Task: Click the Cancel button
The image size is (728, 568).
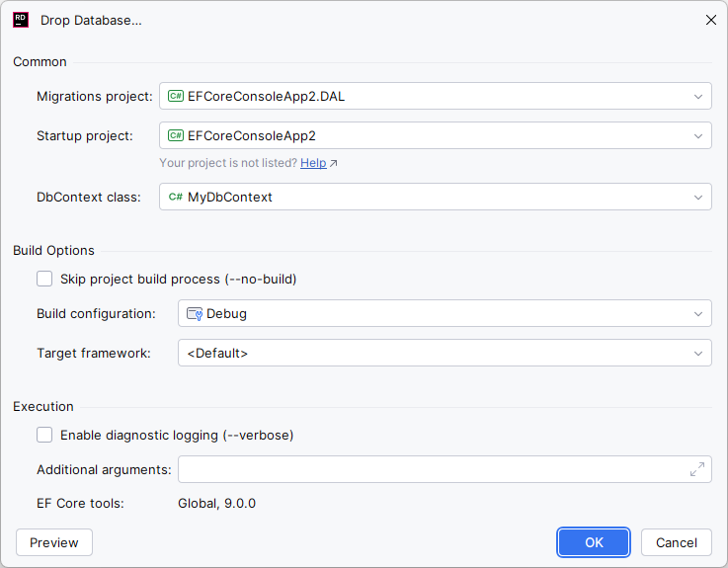Action: point(677,542)
